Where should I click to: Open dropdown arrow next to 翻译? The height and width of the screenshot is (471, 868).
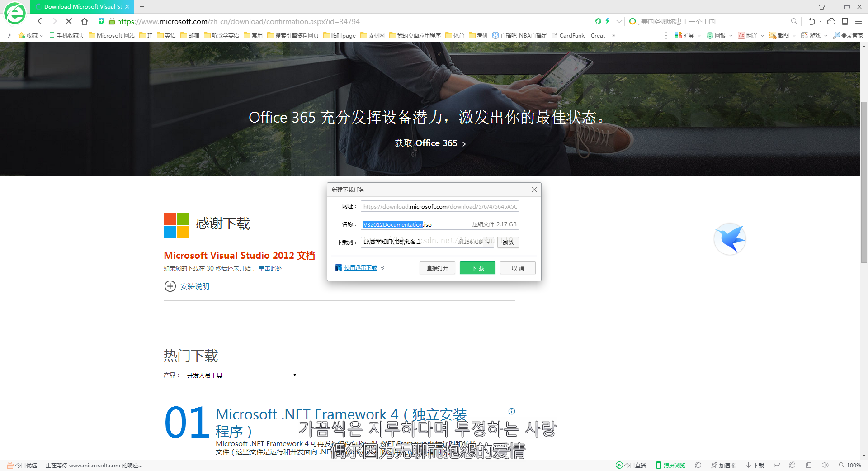click(x=762, y=35)
